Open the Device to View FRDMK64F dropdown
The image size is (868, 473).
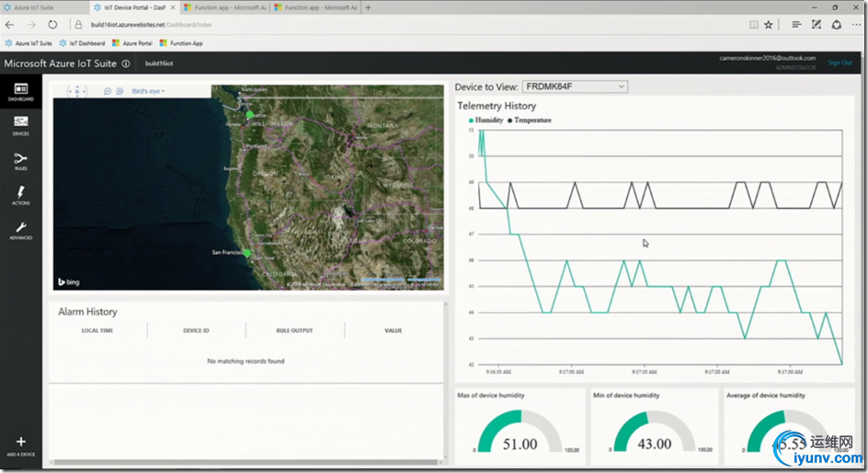(x=575, y=87)
